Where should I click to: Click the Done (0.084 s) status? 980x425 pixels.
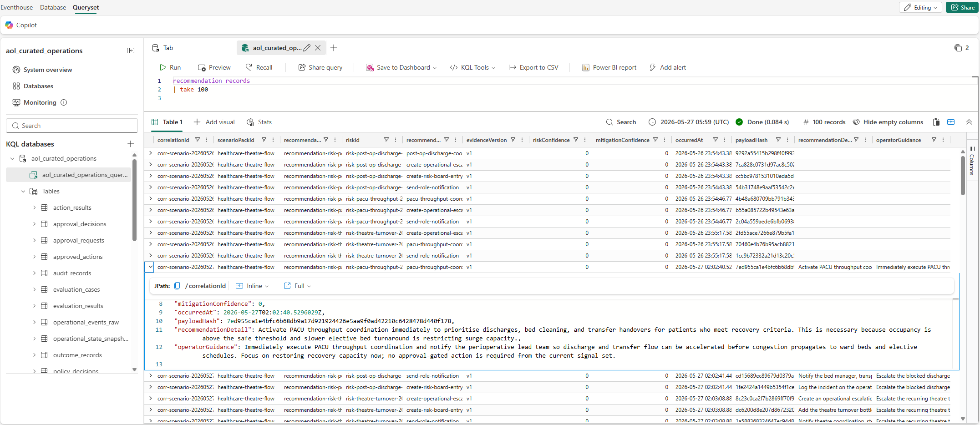point(762,122)
